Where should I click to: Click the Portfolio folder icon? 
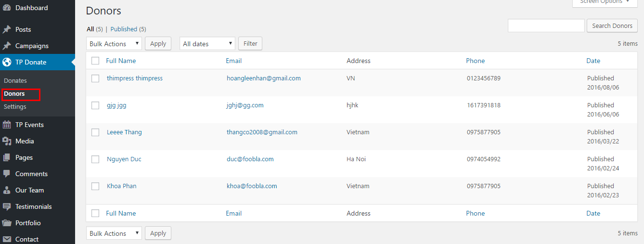click(x=7, y=223)
